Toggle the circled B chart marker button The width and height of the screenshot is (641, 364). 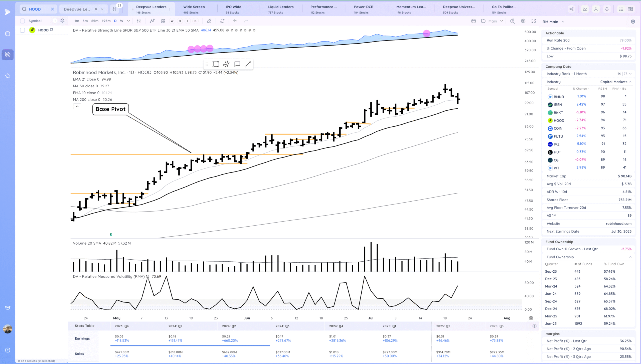pos(195,21)
